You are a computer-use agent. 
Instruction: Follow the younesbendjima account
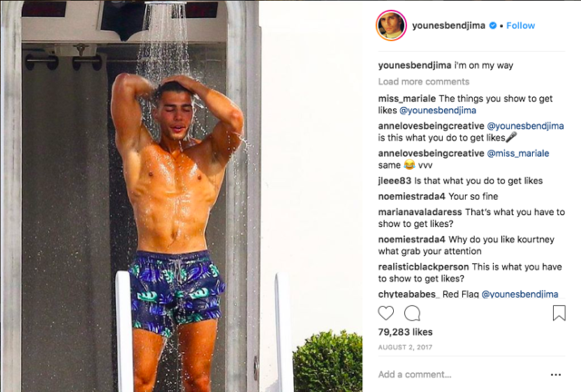(520, 25)
